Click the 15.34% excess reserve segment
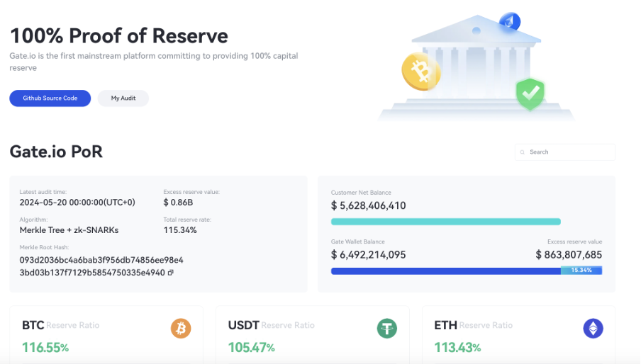The height and width of the screenshot is (364, 641). (581, 271)
